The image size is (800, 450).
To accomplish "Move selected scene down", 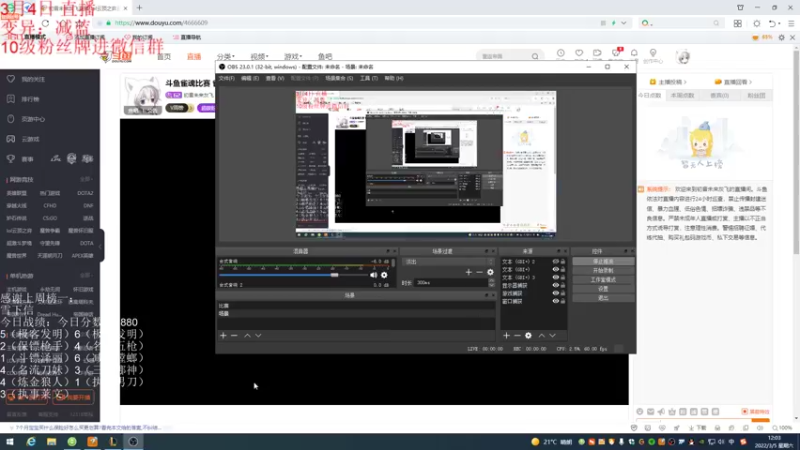I will pyautogui.click(x=258, y=336).
